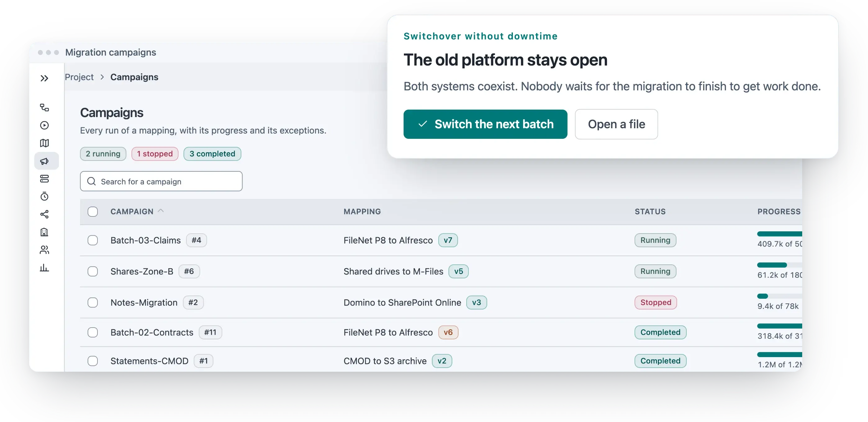Check the Notes-Migration row checkbox

click(x=93, y=303)
